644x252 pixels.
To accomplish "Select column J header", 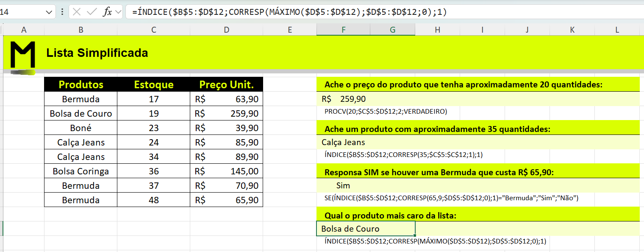I will pos(527,30).
